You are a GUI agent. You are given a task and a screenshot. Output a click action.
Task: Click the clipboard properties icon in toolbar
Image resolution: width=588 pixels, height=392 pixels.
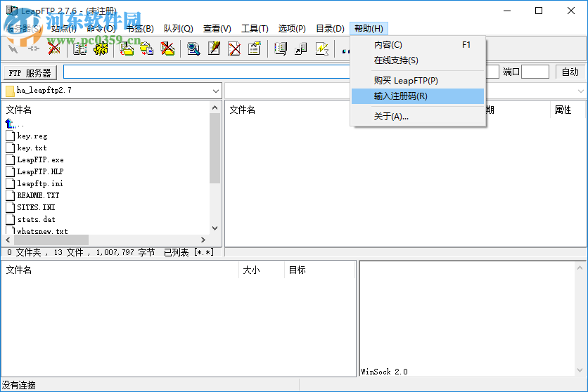[x=254, y=48]
